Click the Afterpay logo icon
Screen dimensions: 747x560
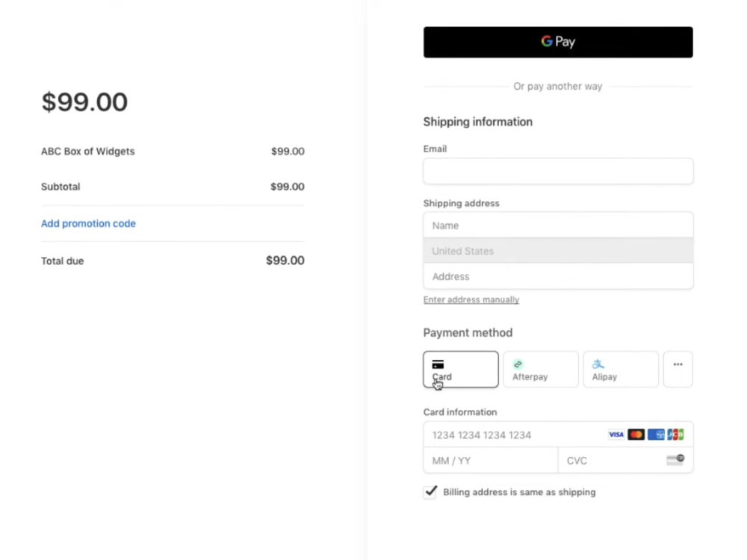tap(518, 364)
